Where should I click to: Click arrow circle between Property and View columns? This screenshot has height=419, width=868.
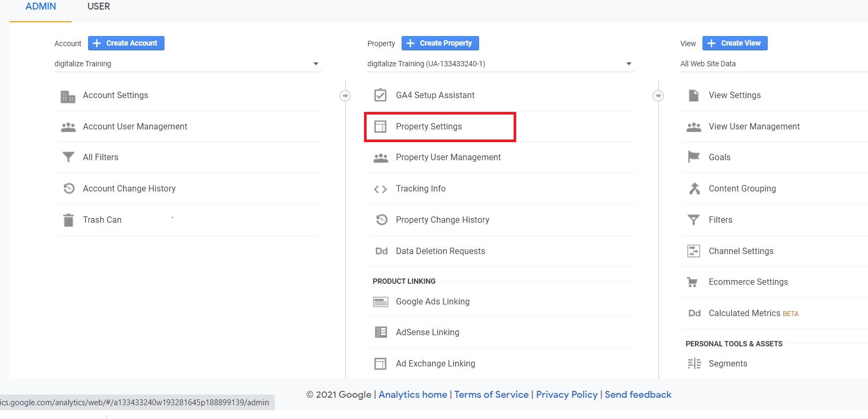point(658,95)
